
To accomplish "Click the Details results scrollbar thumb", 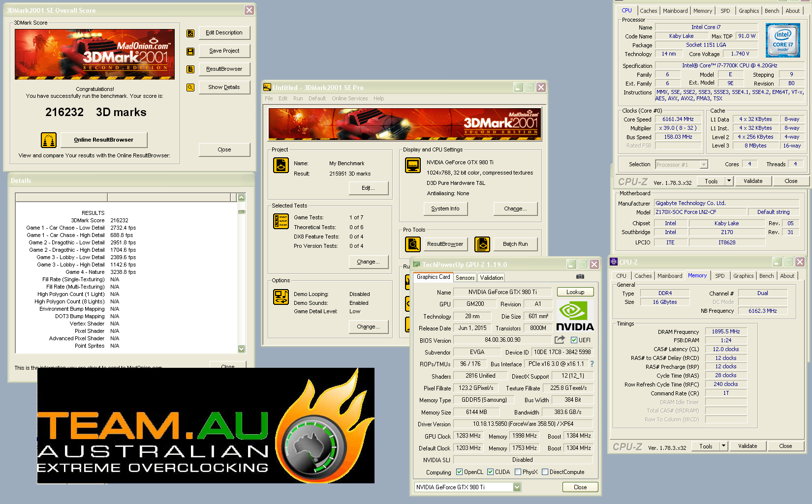I will coord(241,212).
